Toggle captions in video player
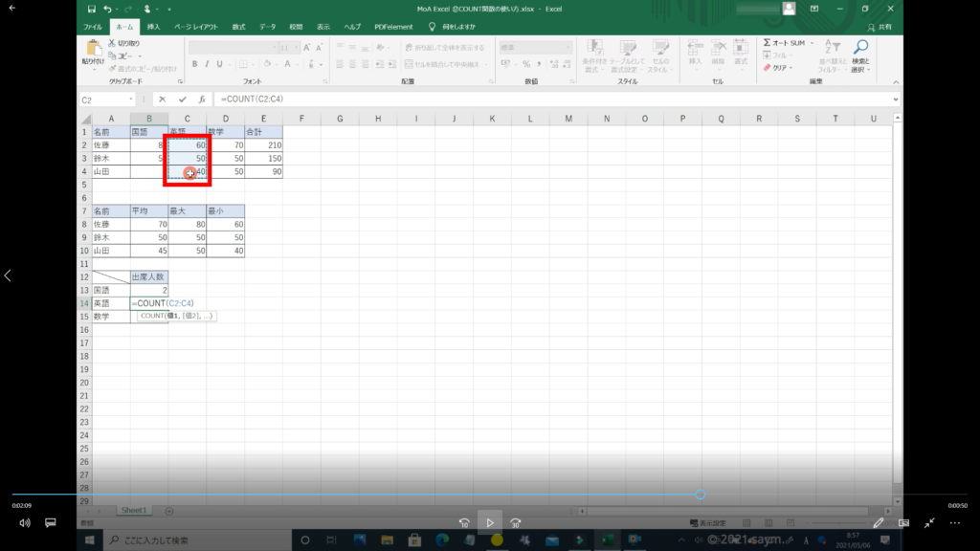The image size is (980, 551). (x=51, y=523)
